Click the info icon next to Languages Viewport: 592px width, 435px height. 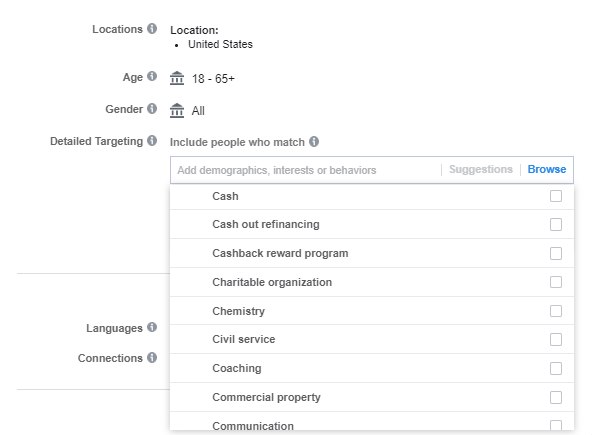[152, 327]
